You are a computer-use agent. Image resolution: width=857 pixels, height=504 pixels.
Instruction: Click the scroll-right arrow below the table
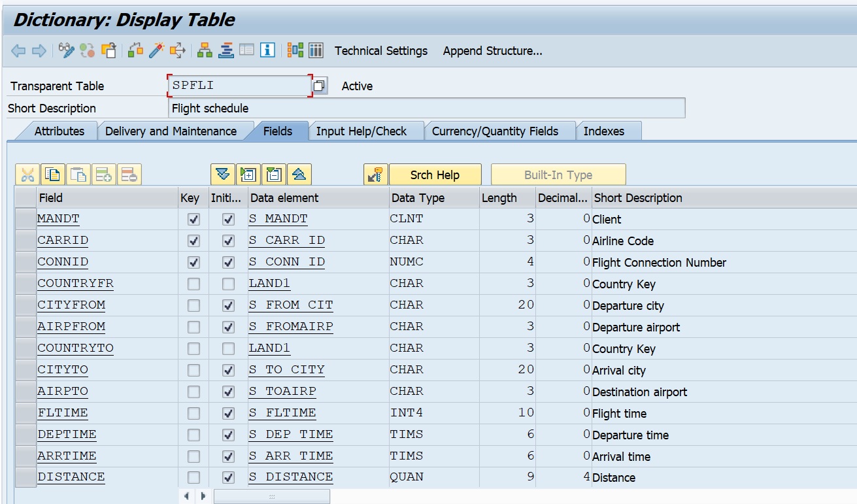tap(203, 497)
